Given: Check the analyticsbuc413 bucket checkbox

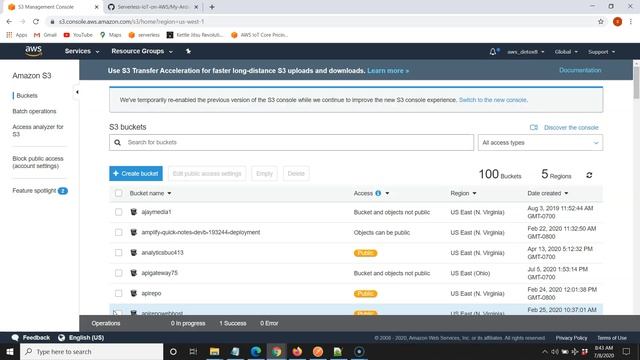Looking at the screenshot, I should pos(118,253).
